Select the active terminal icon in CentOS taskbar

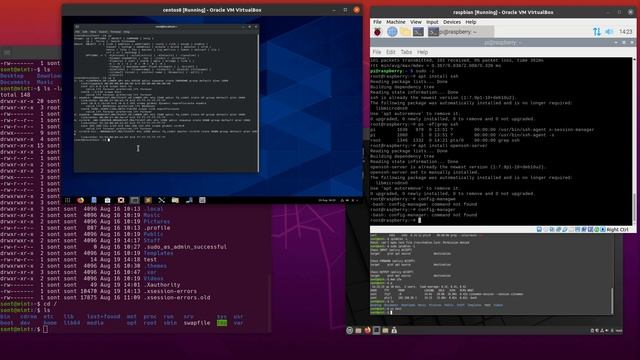coord(134,200)
